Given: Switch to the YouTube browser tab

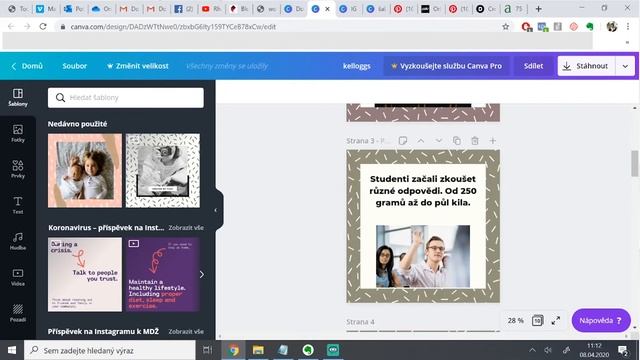Looking at the screenshot, I should (x=210, y=9).
